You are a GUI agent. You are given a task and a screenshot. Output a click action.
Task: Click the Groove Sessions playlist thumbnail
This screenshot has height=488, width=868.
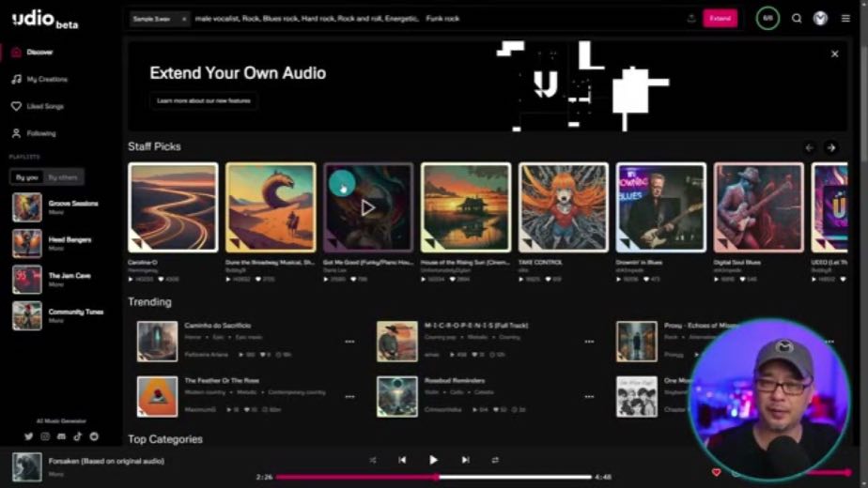point(27,207)
